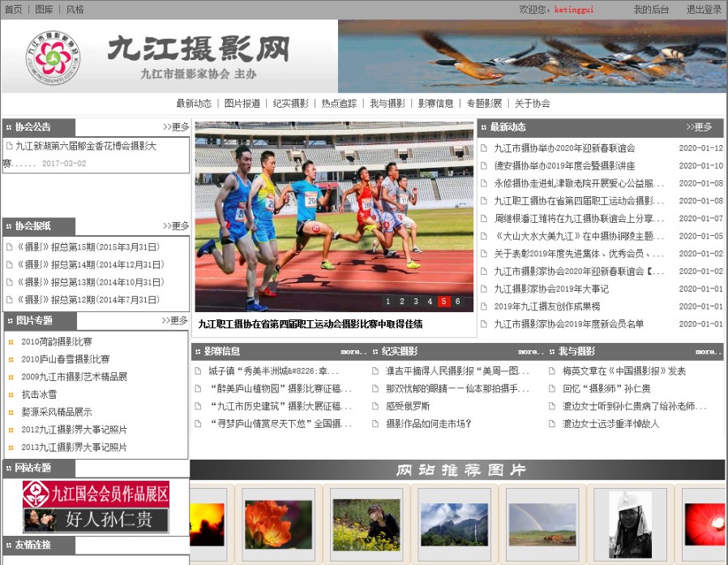Expand 更多 in 协会公告 section
The image size is (728, 565).
pyautogui.click(x=176, y=127)
